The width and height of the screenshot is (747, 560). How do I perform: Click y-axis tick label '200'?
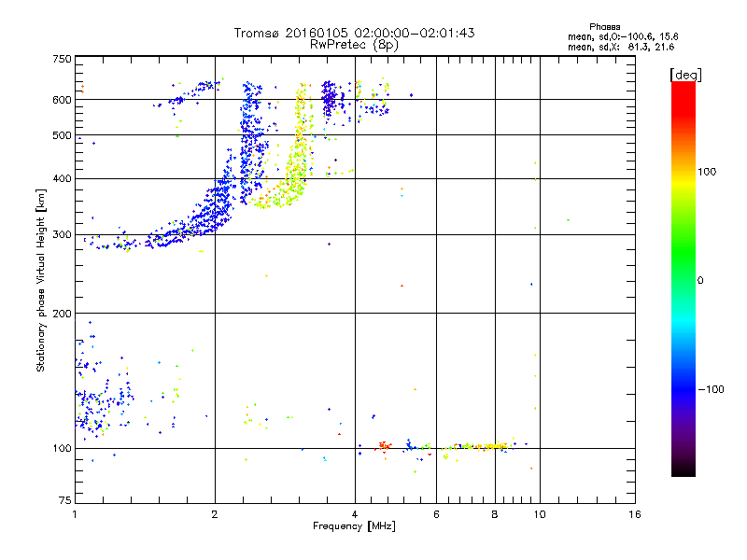(x=62, y=314)
